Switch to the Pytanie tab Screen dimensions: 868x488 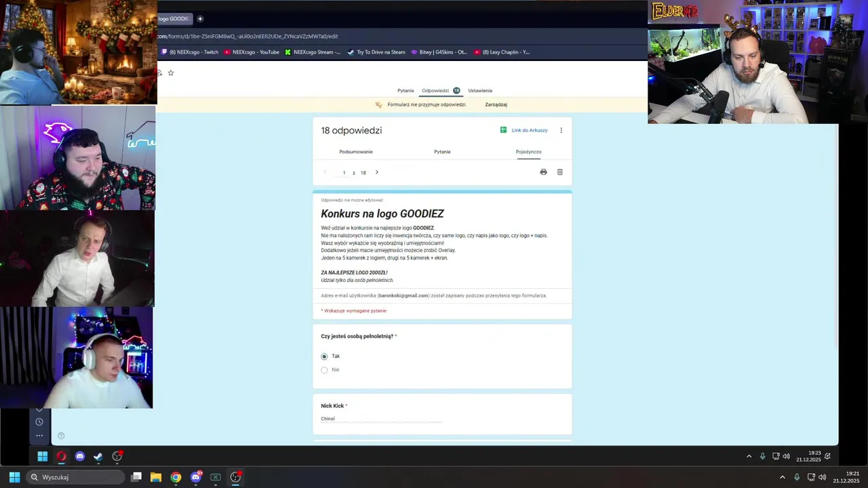click(442, 152)
